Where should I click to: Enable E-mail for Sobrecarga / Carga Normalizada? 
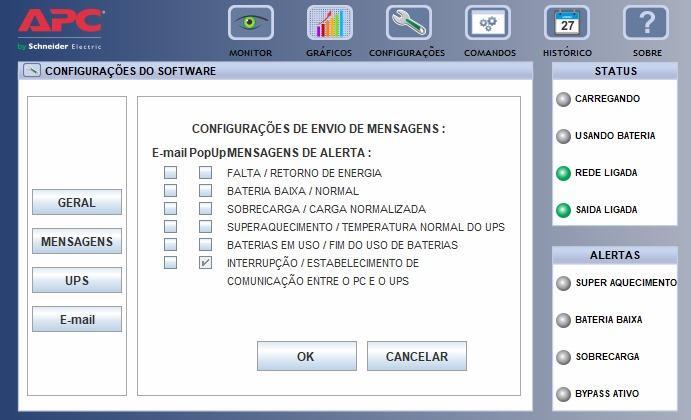pyautogui.click(x=171, y=208)
